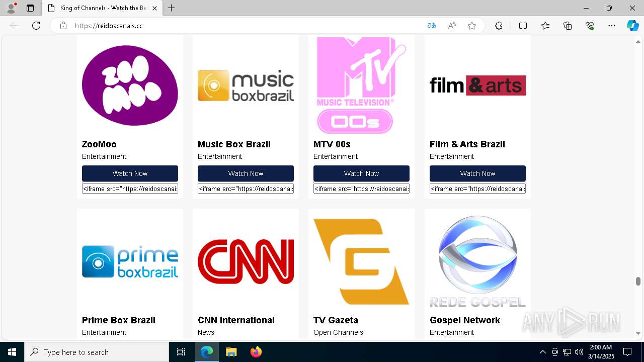
Task: Click the MTV 00s pink logo
Action: tap(361, 85)
